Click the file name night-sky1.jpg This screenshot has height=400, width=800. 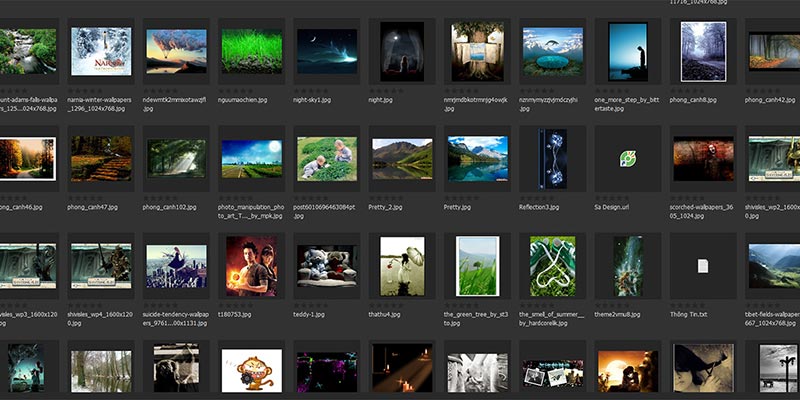point(312,100)
